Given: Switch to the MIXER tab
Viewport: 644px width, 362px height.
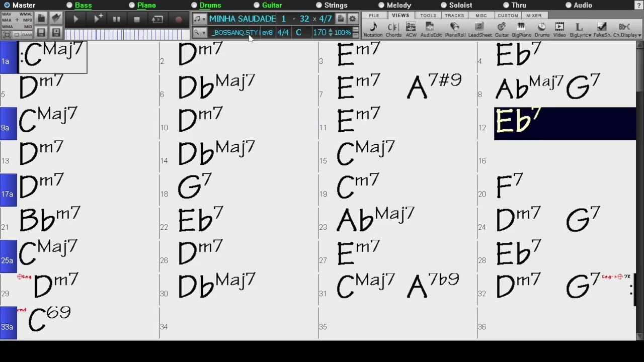Looking at the screenshot, I should (534, 16).
